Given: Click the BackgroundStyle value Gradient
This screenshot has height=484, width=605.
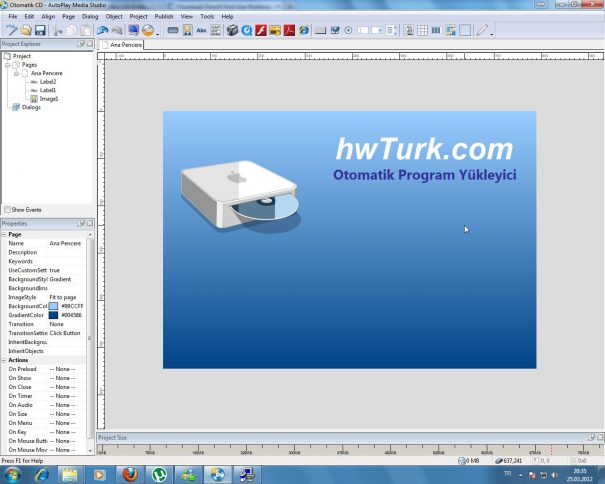Looking at the screenshot, I should coord(60,279).
